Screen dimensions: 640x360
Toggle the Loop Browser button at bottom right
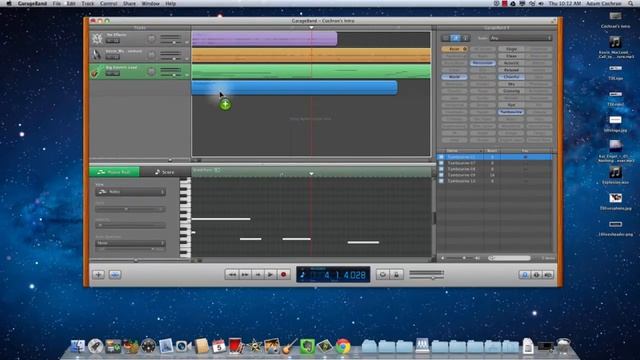[524, 275]
